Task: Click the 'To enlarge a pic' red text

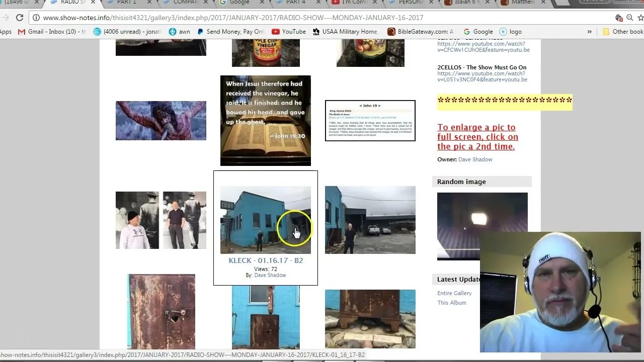Action: click(x=477, y=137)
